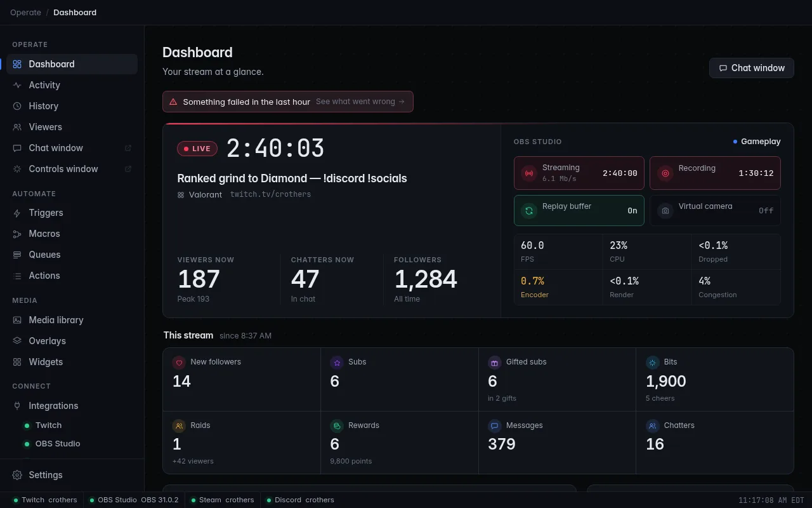
Task: Click the Widgets grid icon
Action: [x=17, y=362]
